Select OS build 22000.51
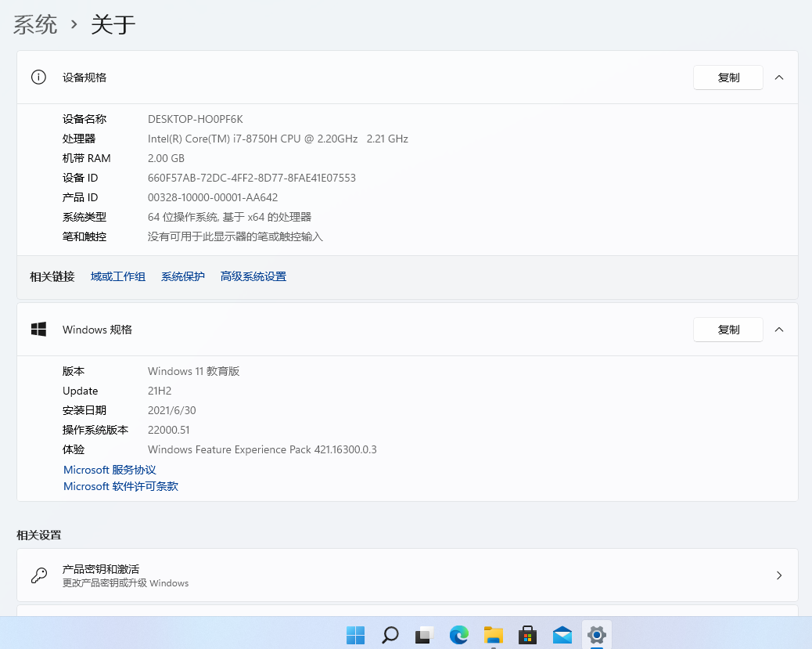Image resolution: width=812 pixels, height=649 pixels. pos(169,431)
